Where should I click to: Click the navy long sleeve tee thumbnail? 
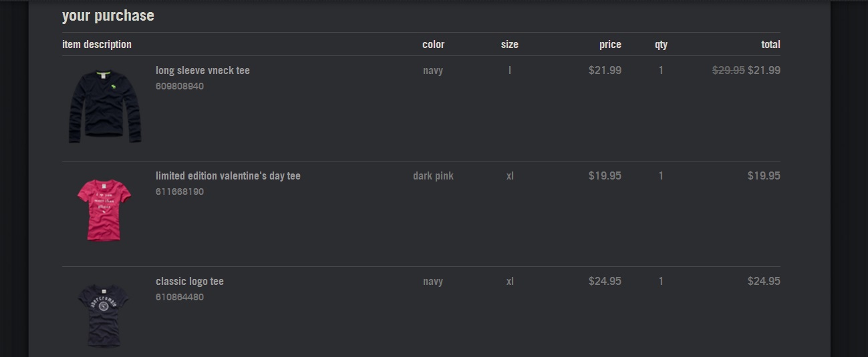point(104,107)
